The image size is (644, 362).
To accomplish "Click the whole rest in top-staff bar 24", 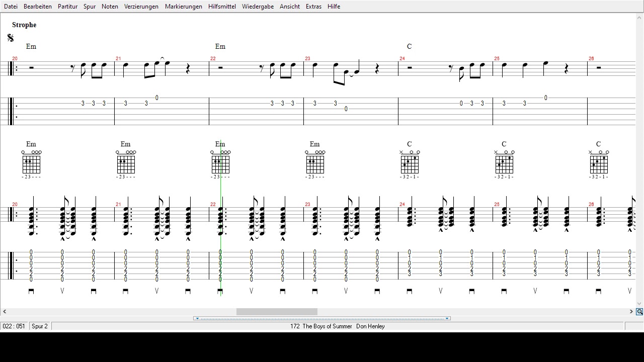I will [x=410, y=67].
